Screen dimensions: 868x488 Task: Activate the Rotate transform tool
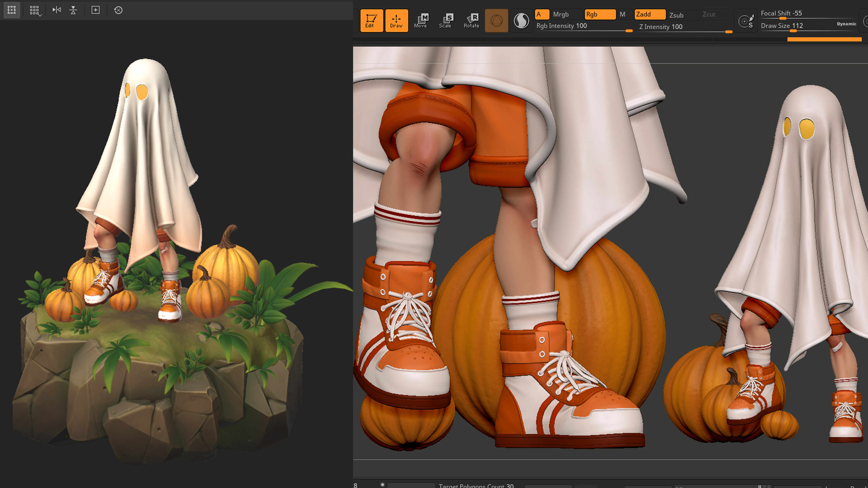pos(471,21)
